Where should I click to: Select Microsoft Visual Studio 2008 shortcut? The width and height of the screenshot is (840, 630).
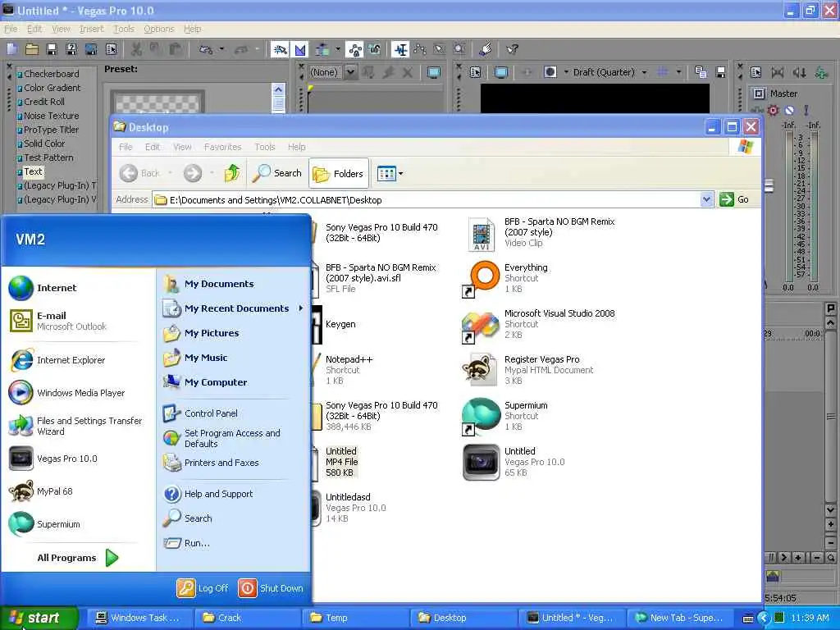tap(538, 324)
